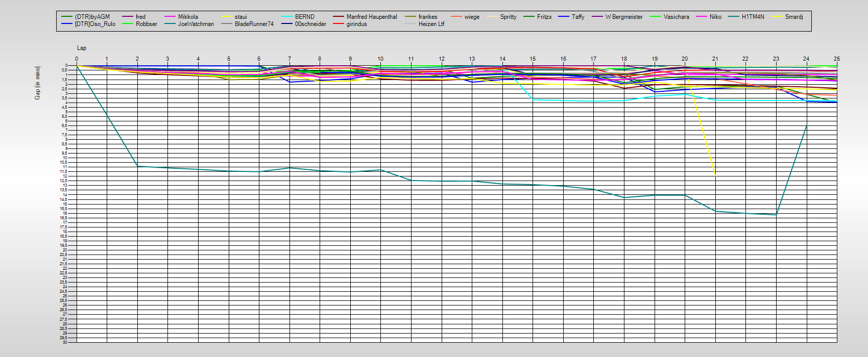This screenshot has height=357, width=868.
Task: Click the "Gap (in mins)" vertical axis title
Action: [x=37, y=83]
